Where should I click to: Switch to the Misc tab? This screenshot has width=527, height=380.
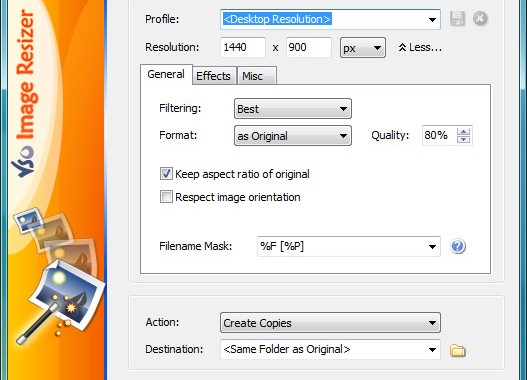point(257,76)
